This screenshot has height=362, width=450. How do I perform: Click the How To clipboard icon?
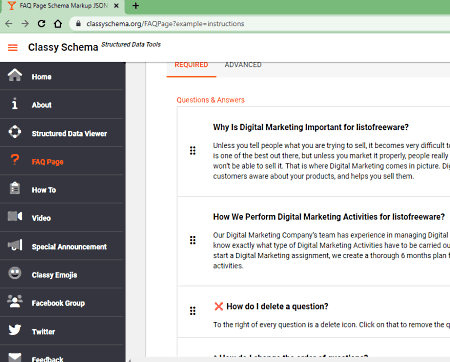click(15, 188)
